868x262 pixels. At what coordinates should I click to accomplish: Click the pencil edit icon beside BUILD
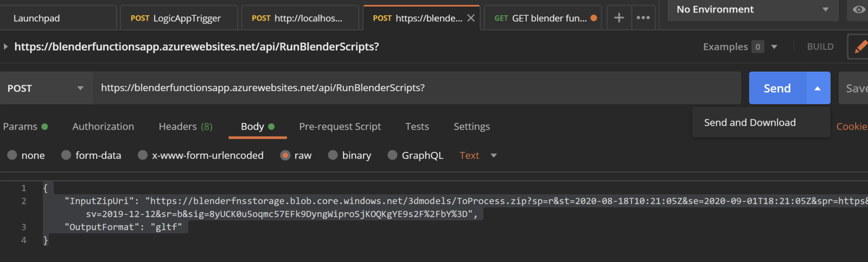click(860, 47)
